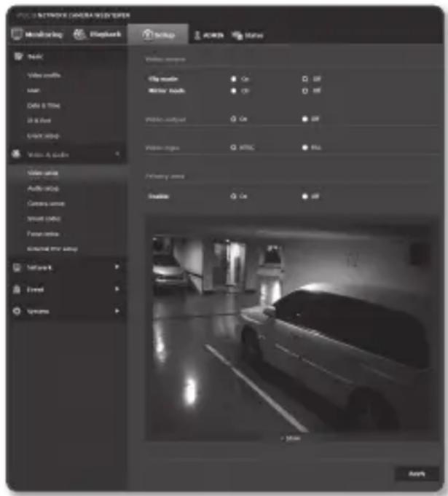
Task: Select Video setup in the sidebar
Action: pos(43,173)
